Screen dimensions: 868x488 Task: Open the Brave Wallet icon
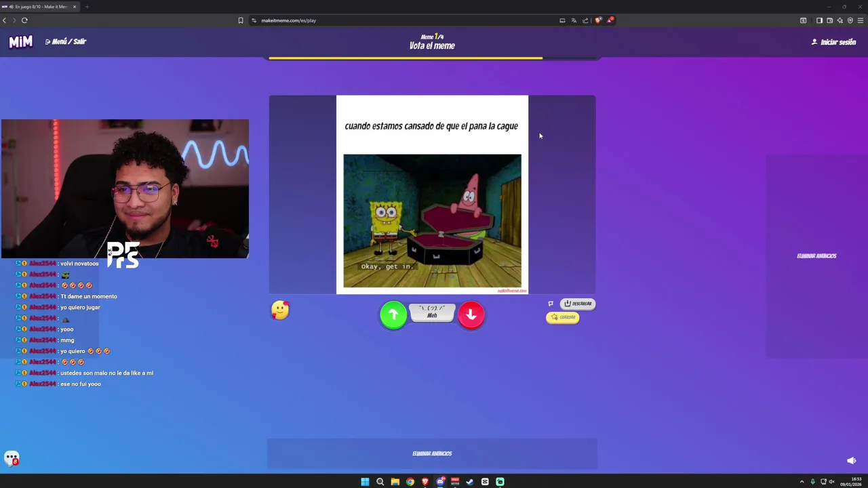829,20
